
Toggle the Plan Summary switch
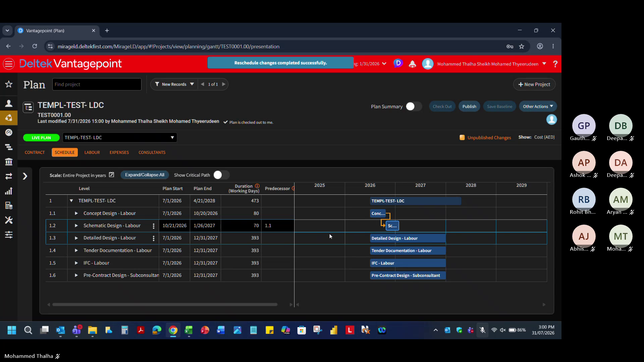tap(414, 106)
